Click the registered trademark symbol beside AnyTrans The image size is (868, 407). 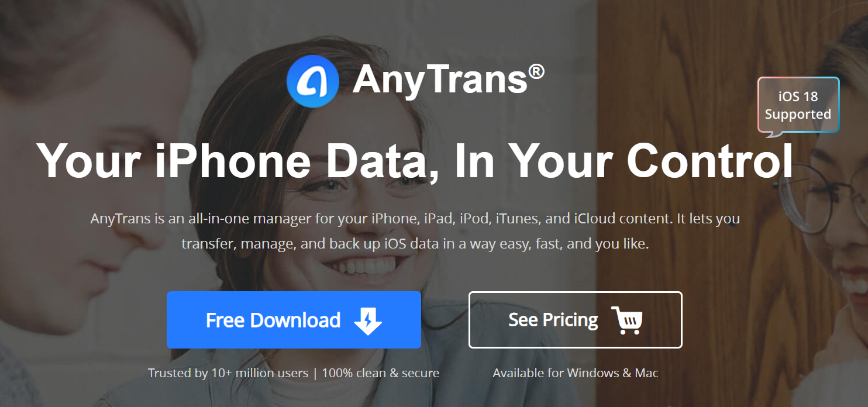[x=536, y=71]
